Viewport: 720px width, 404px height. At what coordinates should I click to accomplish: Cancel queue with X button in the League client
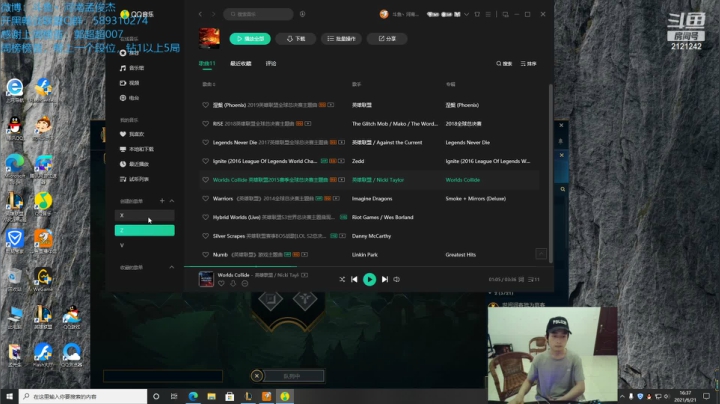click(257, 376)
